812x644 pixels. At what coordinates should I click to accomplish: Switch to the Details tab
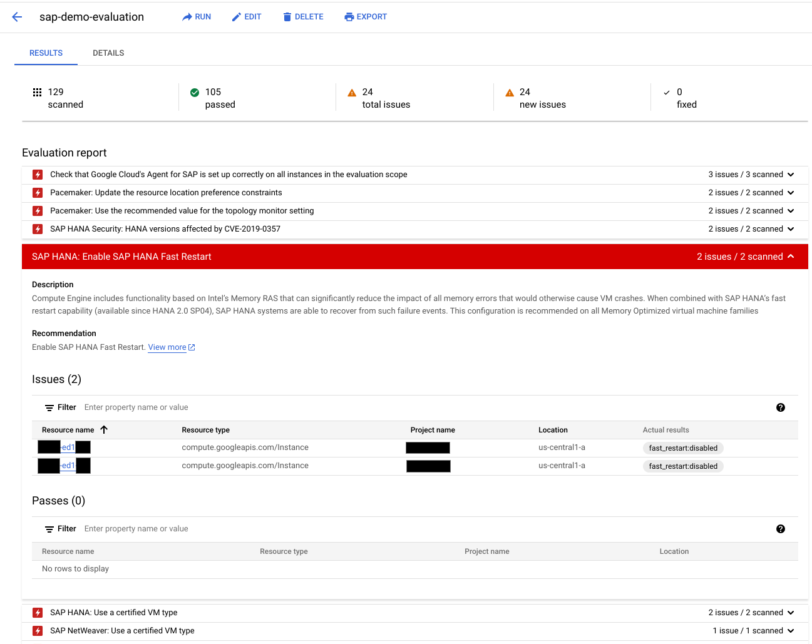coord(108,53)
